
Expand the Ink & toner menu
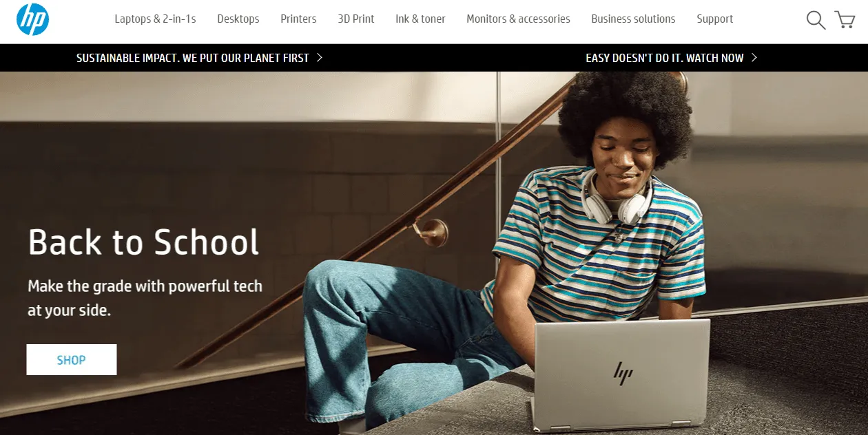(420, 19)
